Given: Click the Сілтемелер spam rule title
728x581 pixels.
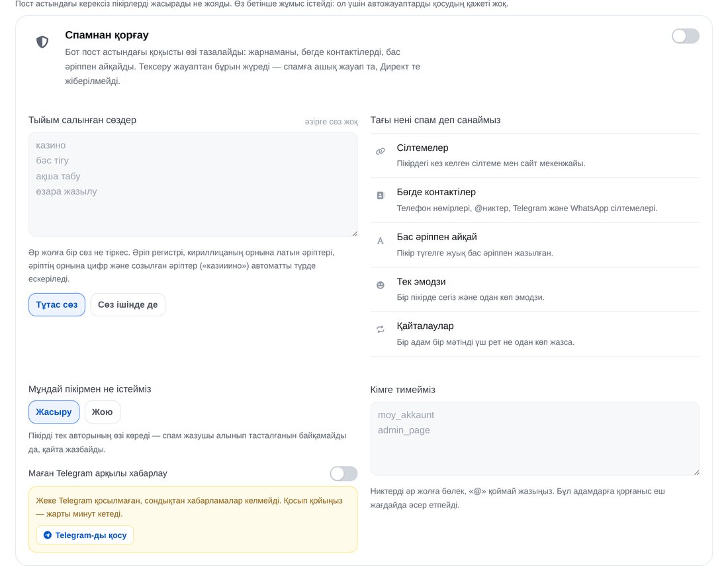Looking at the screenshot, I should 422,148.
